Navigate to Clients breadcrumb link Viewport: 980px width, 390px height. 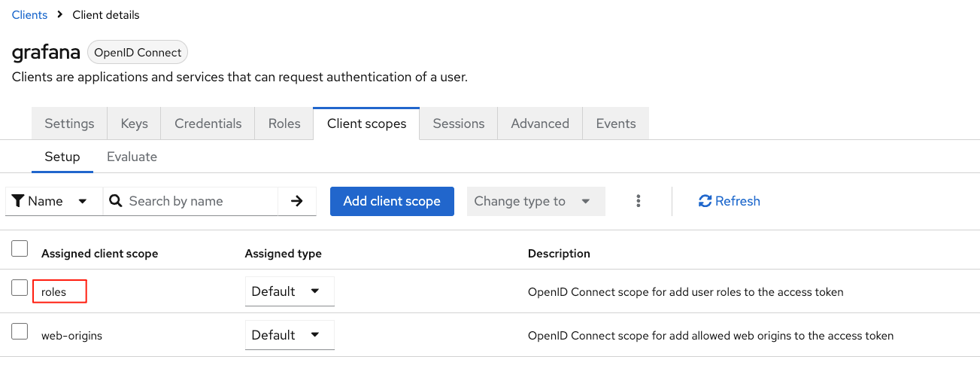[x=29, y=15]
